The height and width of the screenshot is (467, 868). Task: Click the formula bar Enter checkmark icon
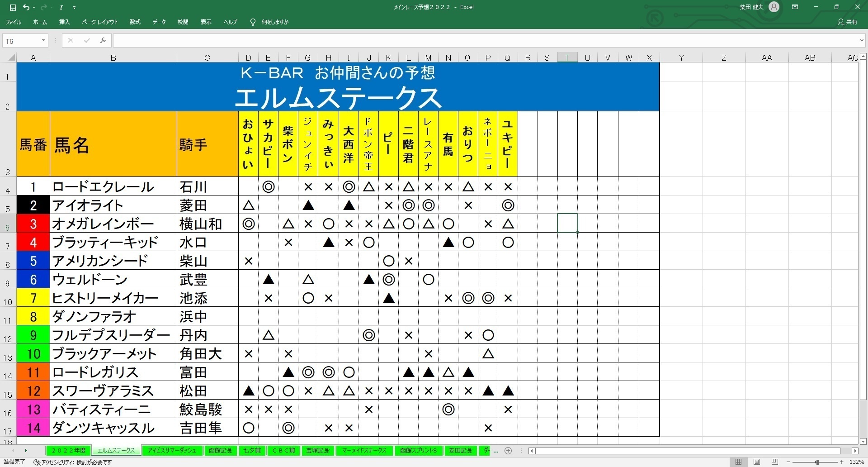(86, 41)
